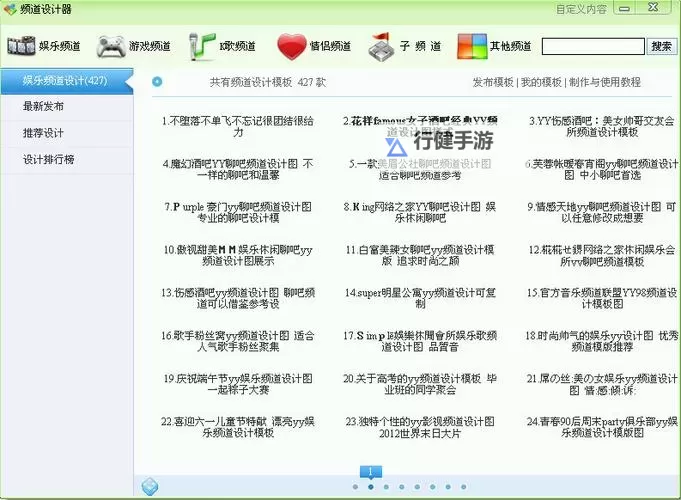Viewport: 681px width, 500px height.
Task: Switch to 子频道 category label
Action: tap(420, 46)
